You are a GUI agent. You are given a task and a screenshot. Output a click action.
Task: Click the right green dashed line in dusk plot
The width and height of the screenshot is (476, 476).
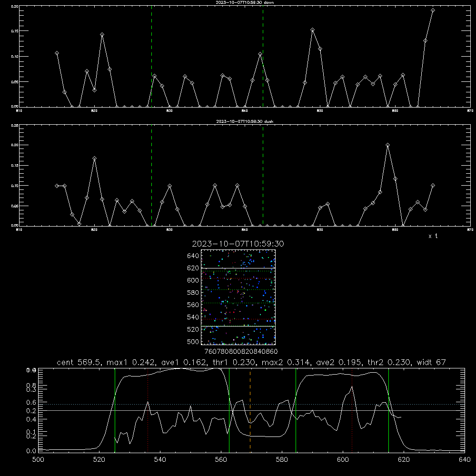[x=263, y=175]
